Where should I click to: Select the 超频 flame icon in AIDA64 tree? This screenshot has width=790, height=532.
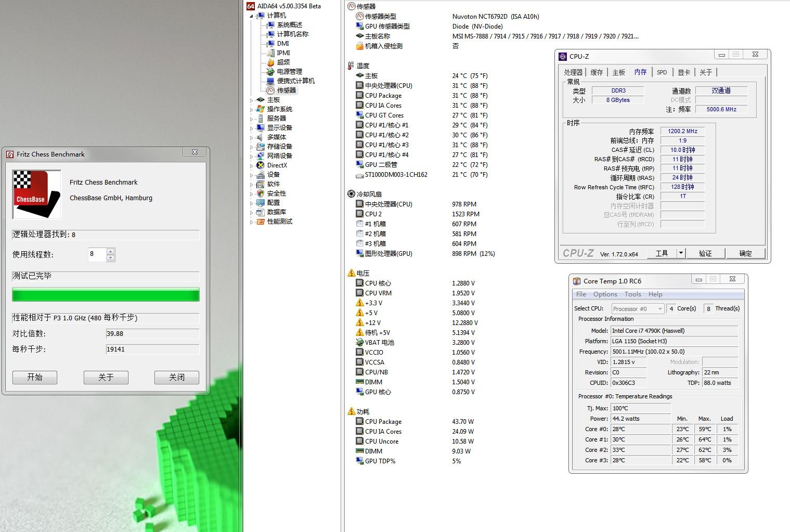click(270, 62)
